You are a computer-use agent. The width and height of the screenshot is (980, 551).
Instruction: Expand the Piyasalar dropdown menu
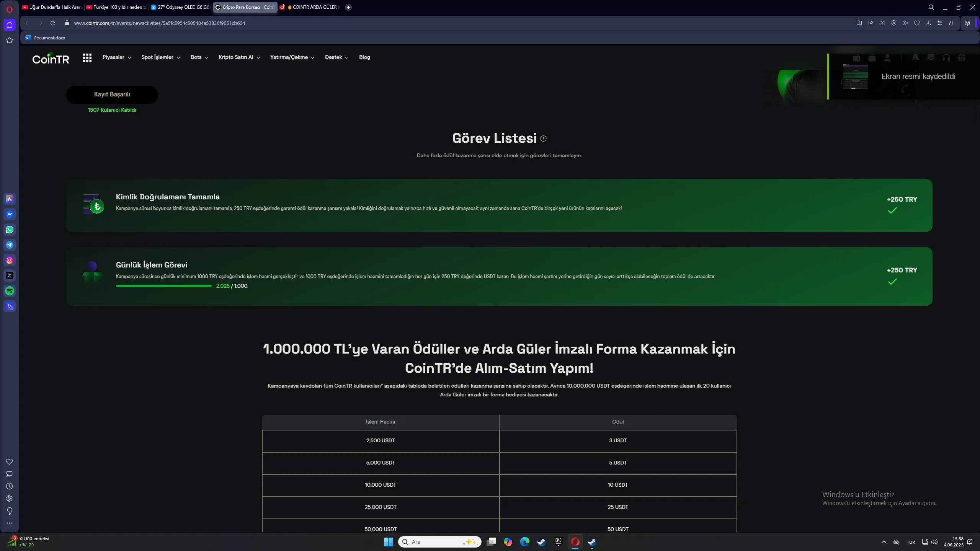117,57
